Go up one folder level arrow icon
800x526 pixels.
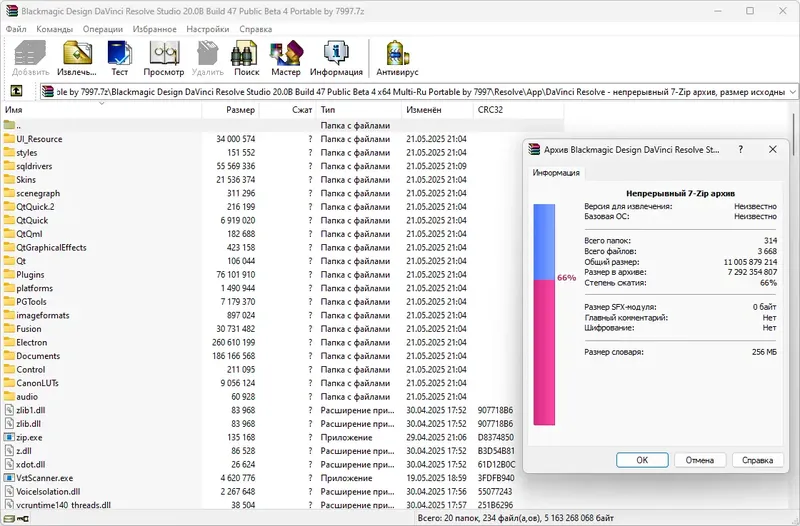(16, 91)
